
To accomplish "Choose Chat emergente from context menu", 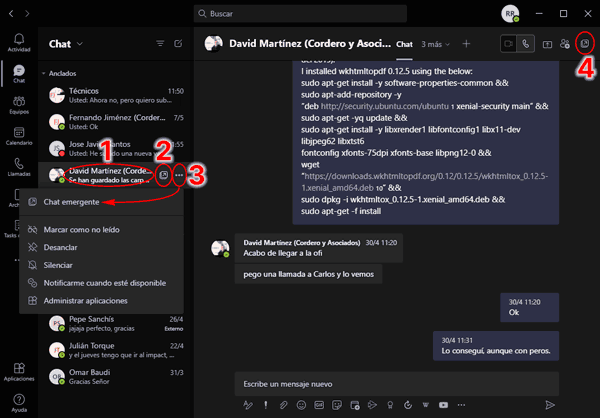I will click(x=101, y=202).
